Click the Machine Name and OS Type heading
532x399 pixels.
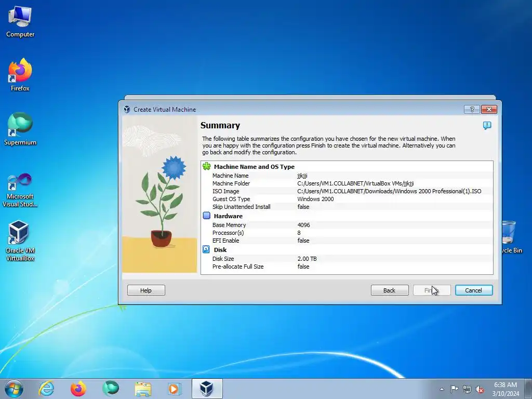[254, 167]
